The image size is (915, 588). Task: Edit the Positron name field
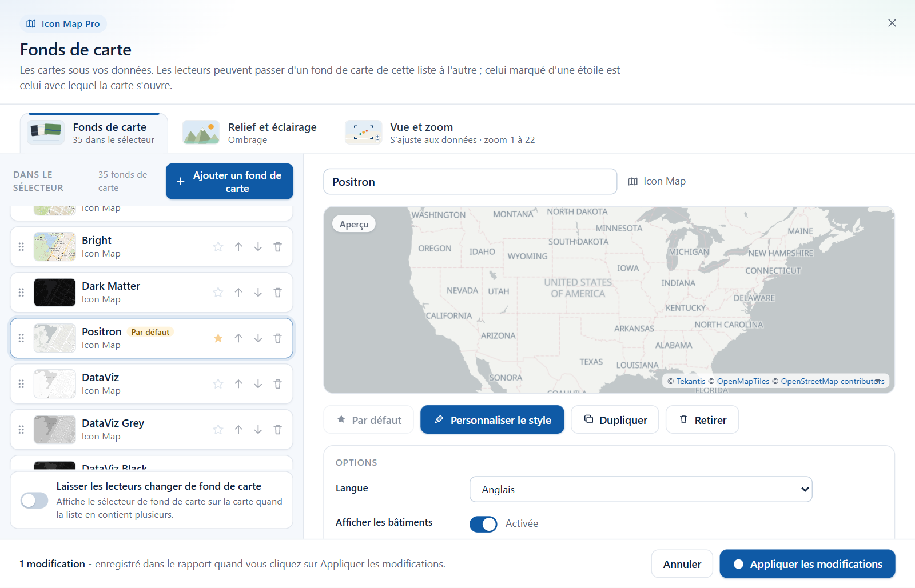(x=470, y=182)
